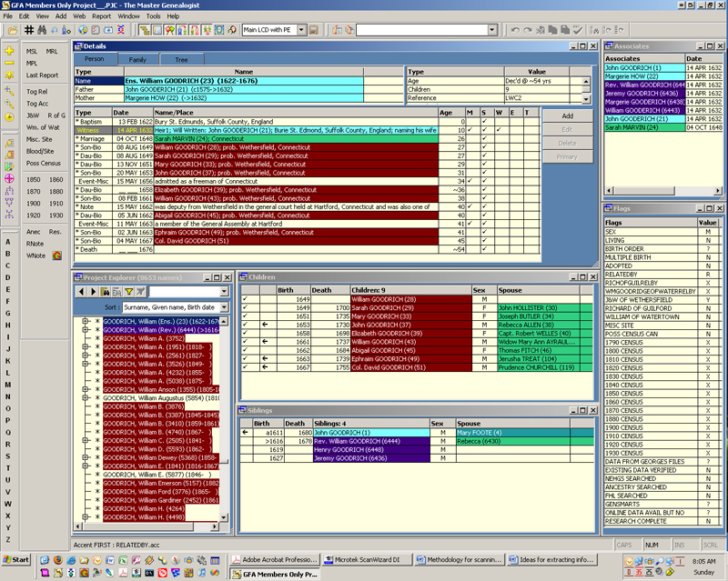
Task: Click the Project Explorer binoculars find icon
Action: pyautogui.click(x=105, y=292)
